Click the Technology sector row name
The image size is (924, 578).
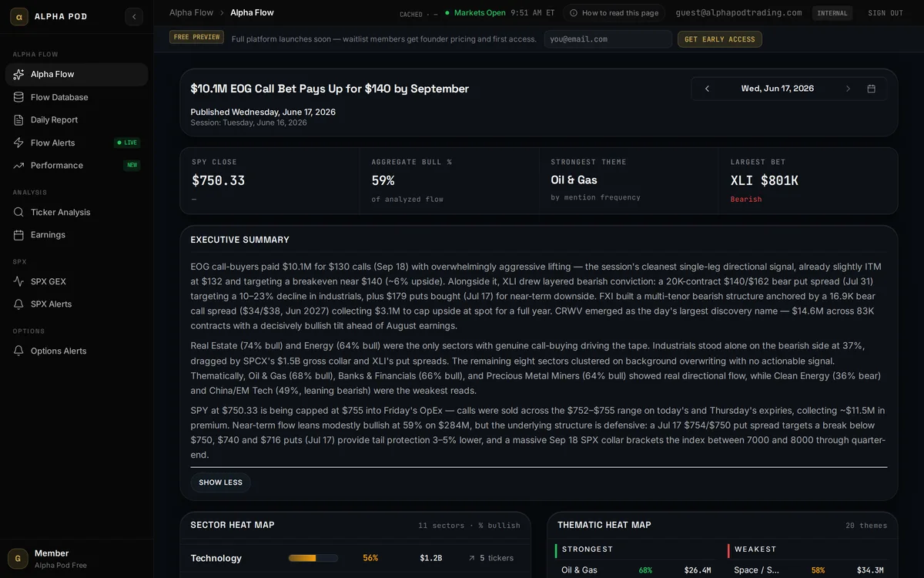point(216,558)
